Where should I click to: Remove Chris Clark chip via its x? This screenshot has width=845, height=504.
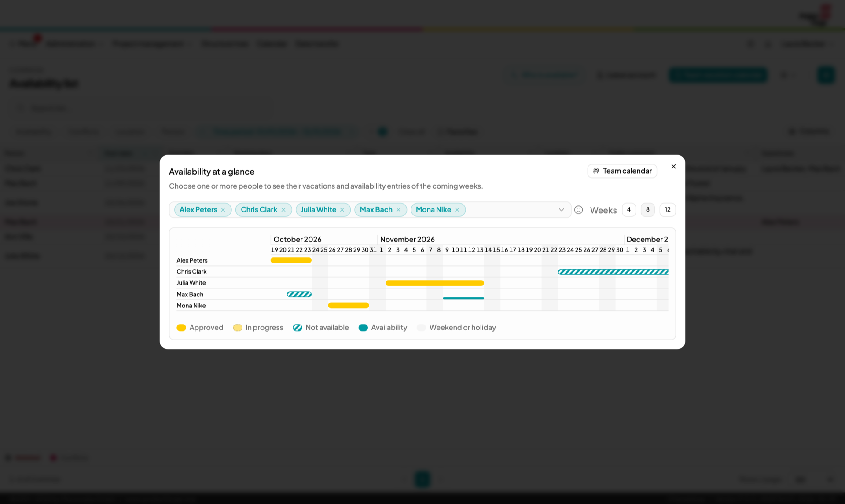(283, 210)
